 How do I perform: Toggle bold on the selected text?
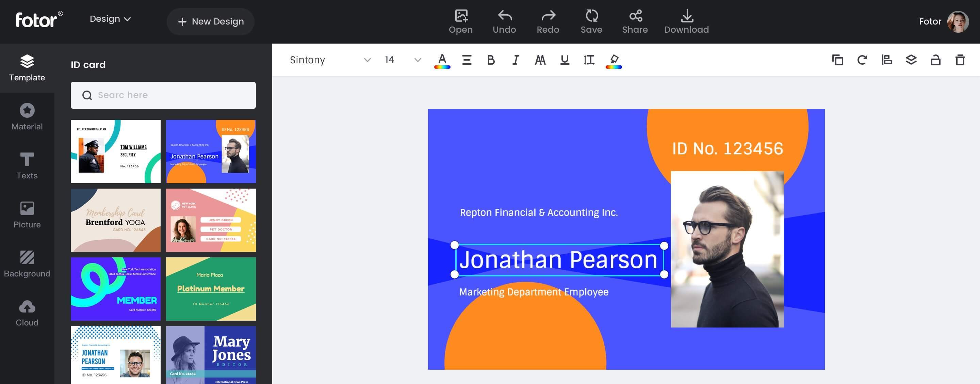(x=490, y=60)
